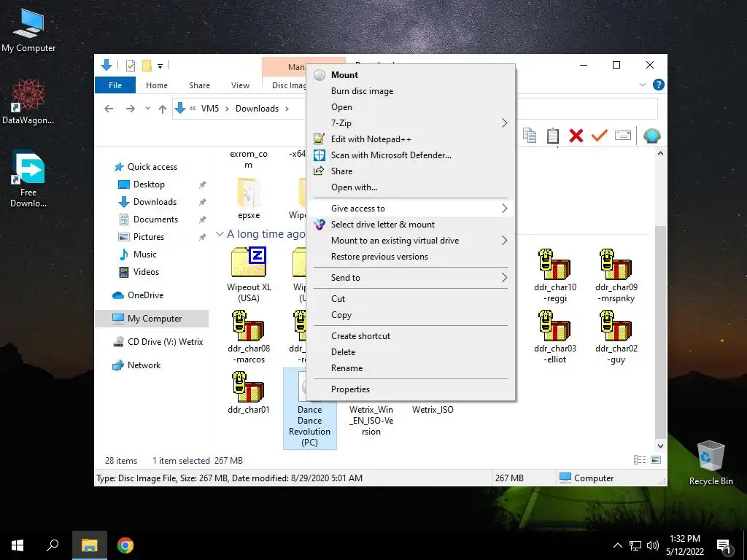Click the Copy toolbar icon

tap(530, 135)
